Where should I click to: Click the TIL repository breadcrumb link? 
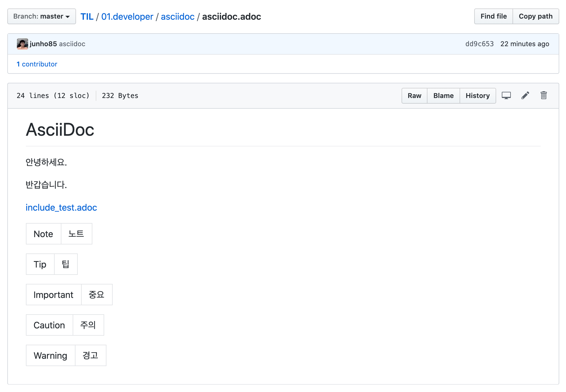pos(87,17)
